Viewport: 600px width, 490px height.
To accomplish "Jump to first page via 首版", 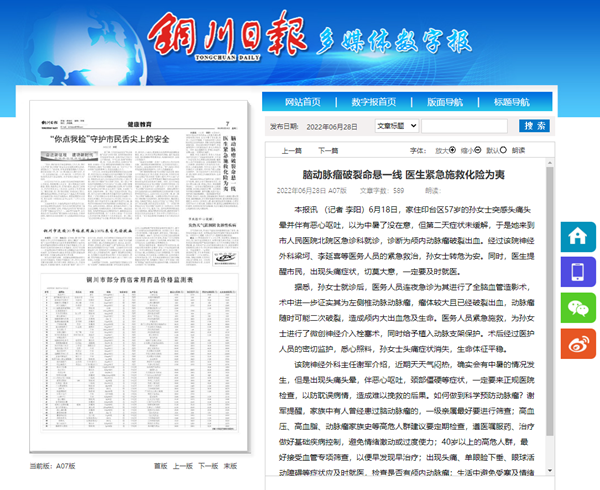I will 161,466.
